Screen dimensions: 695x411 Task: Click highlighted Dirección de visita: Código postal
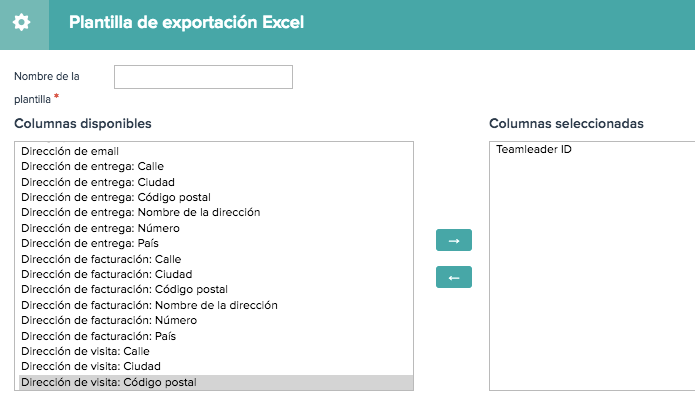pyautogui.click(x=216, y=382)
